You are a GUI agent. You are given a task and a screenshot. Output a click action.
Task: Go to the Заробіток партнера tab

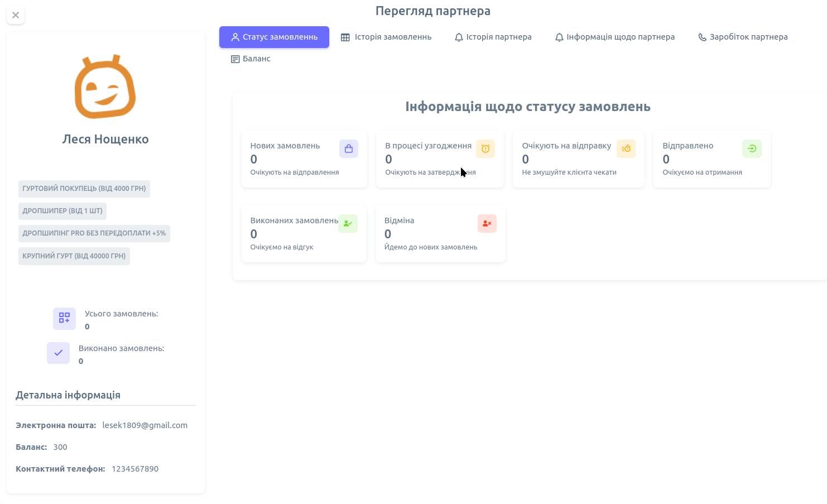pyautogui.click(x=743, y=37)
